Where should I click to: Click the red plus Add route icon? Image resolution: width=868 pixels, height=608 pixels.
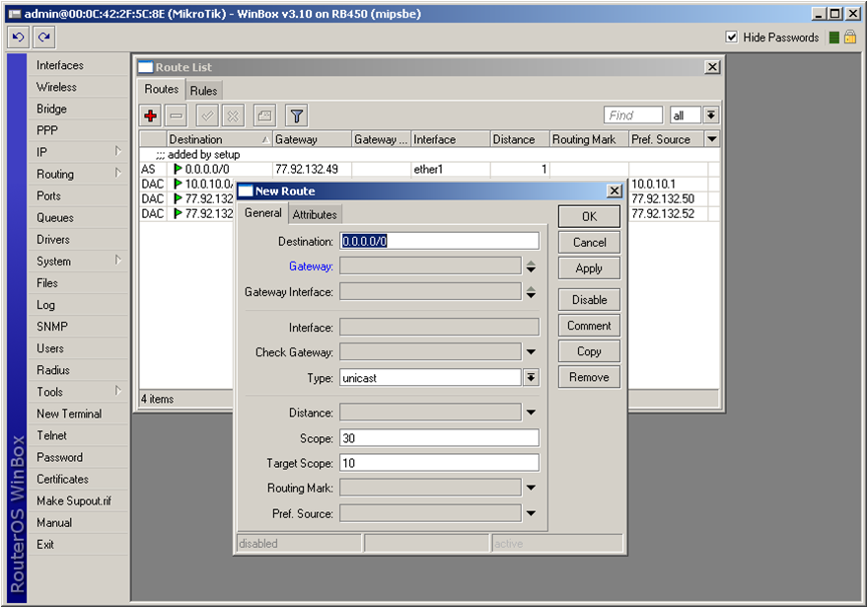[x=150, y=115]
